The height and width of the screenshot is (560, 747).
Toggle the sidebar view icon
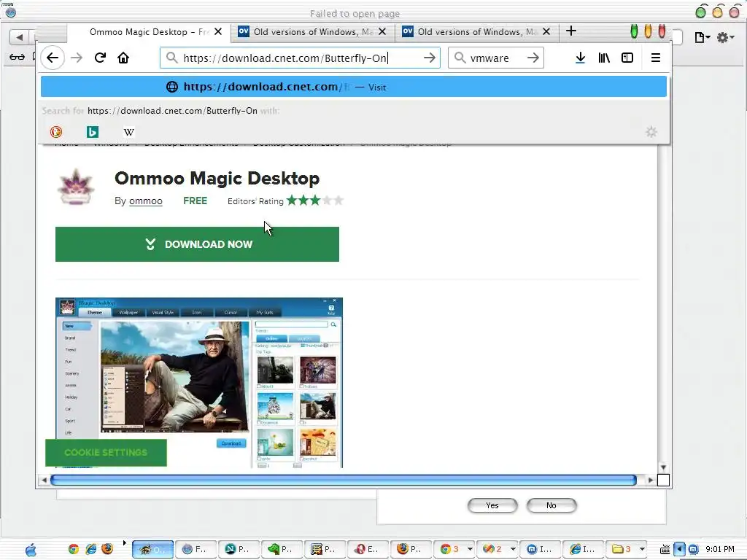627,58
